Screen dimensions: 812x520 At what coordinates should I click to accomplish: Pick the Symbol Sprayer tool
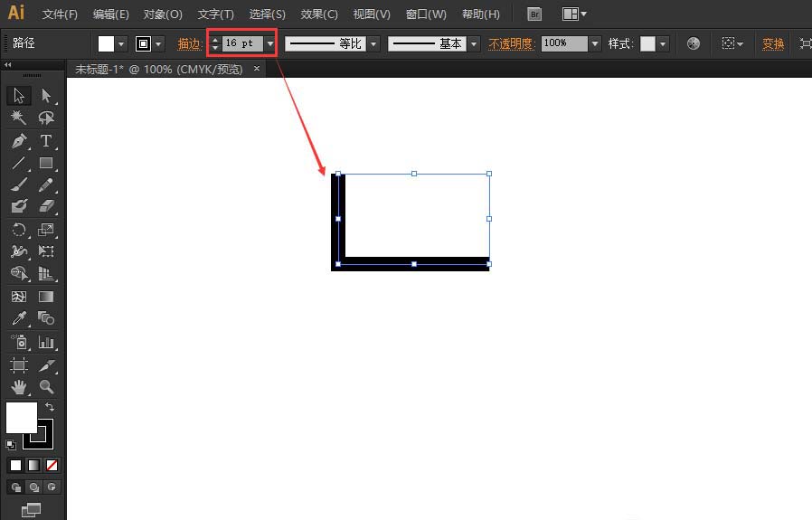coord(19,342)
